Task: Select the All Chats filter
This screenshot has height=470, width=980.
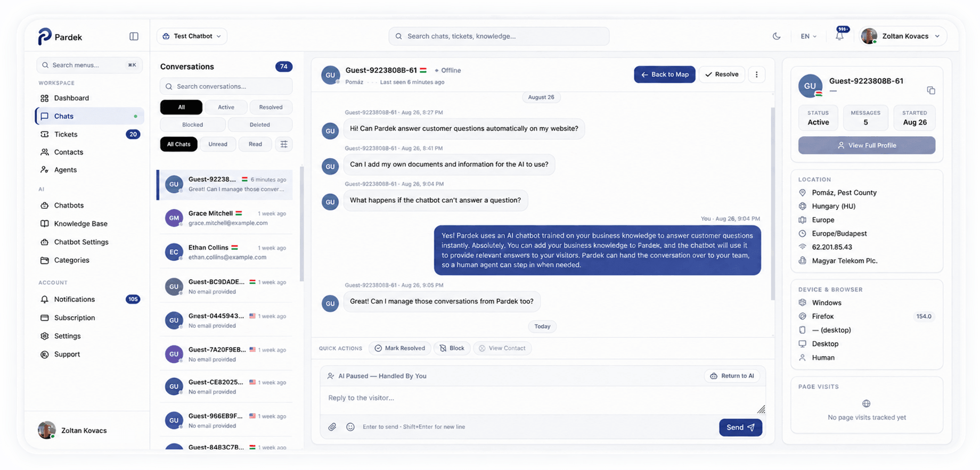Action: (x=179, y=144)
